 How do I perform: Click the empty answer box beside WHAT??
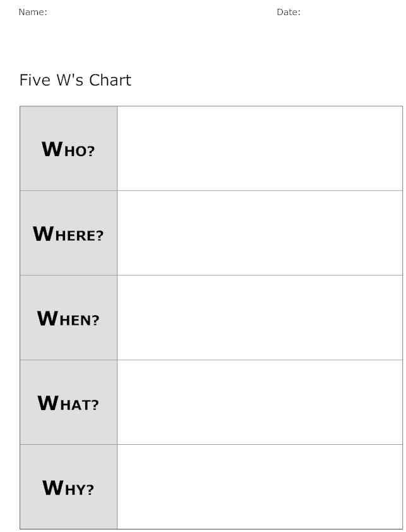point(260,402)
